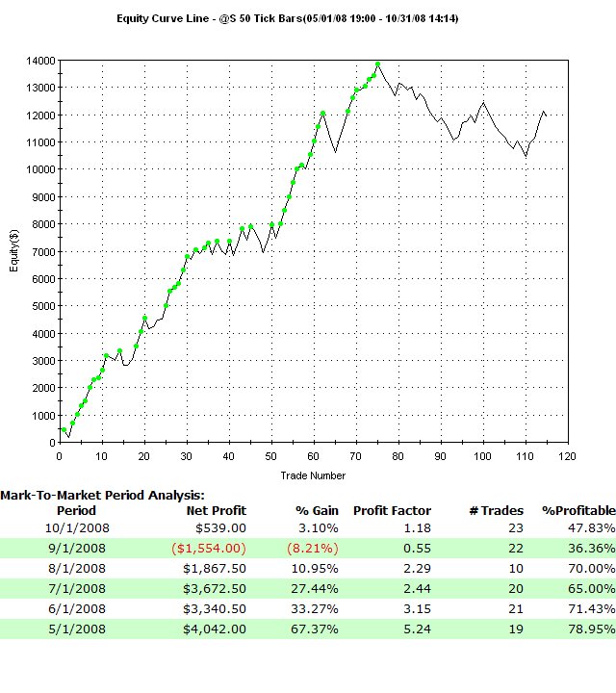Sort by the Net Profit column header
616x693 pixels.
[216, 511]
